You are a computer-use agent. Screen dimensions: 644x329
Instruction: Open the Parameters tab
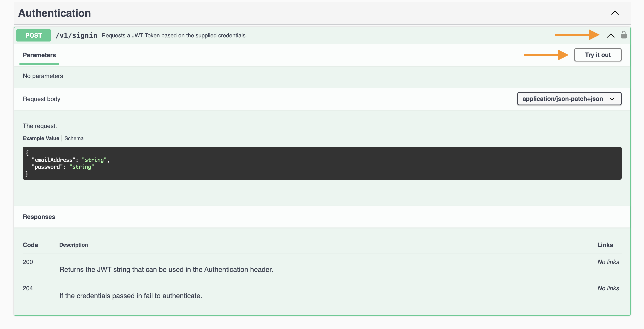click(x=39, y=55)
